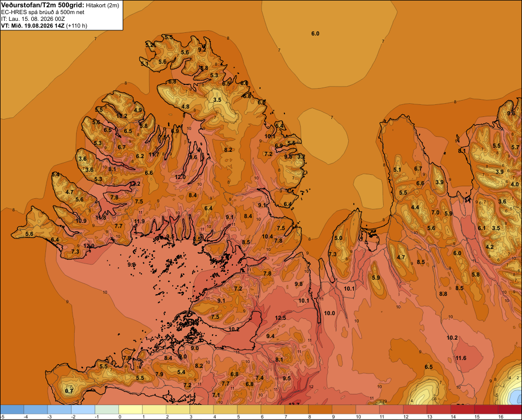522x420 pixels.
Task: Select the legend color between -5 and -4
Action: point(12,409)
